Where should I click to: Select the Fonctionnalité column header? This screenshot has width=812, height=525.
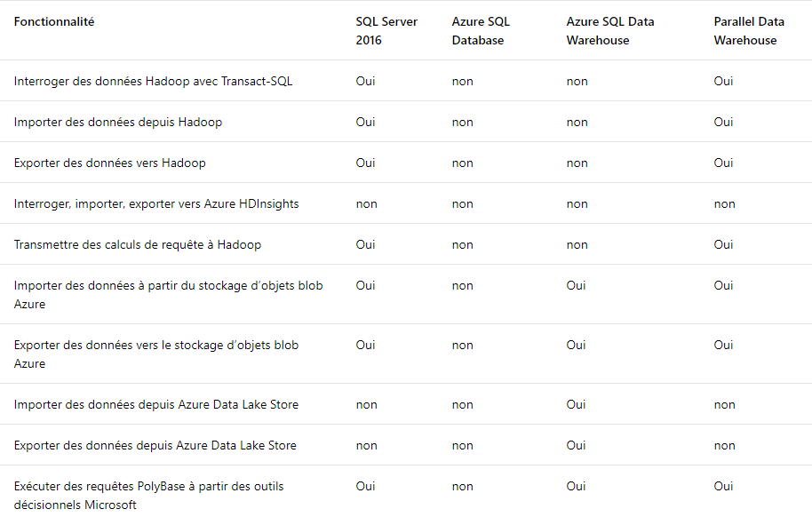point(54,21)
